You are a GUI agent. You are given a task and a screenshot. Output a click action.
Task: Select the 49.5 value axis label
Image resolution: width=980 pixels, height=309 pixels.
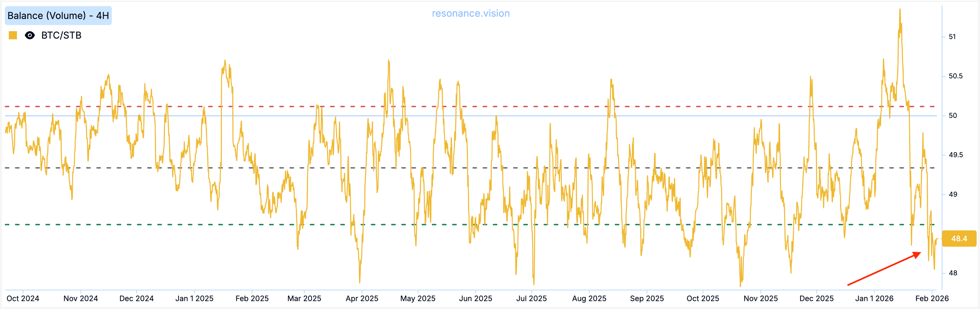pyautogui.click(x=955, y=155)
